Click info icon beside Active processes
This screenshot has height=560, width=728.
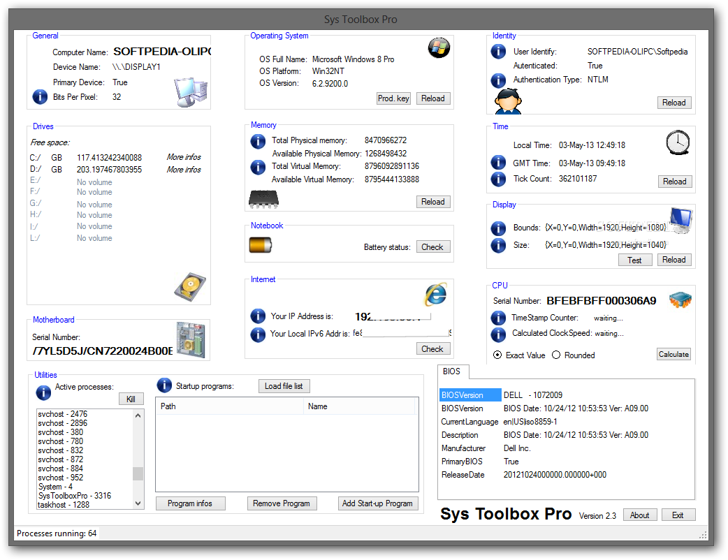click(43, 392)
